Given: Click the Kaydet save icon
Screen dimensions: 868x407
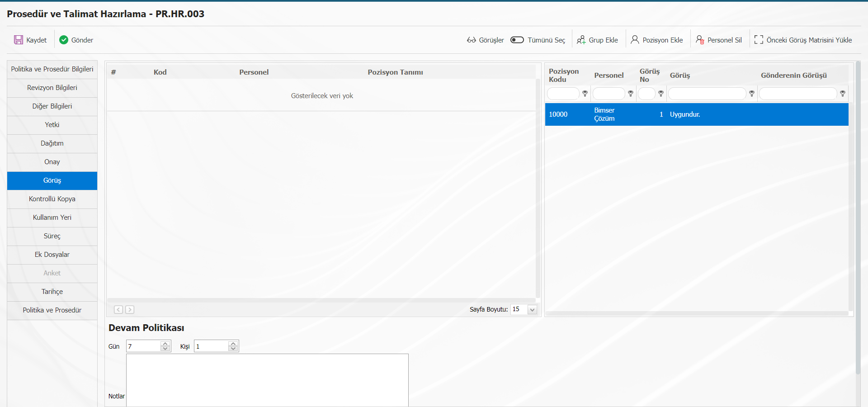Looking at the screenshot, I should coord(19,40).
